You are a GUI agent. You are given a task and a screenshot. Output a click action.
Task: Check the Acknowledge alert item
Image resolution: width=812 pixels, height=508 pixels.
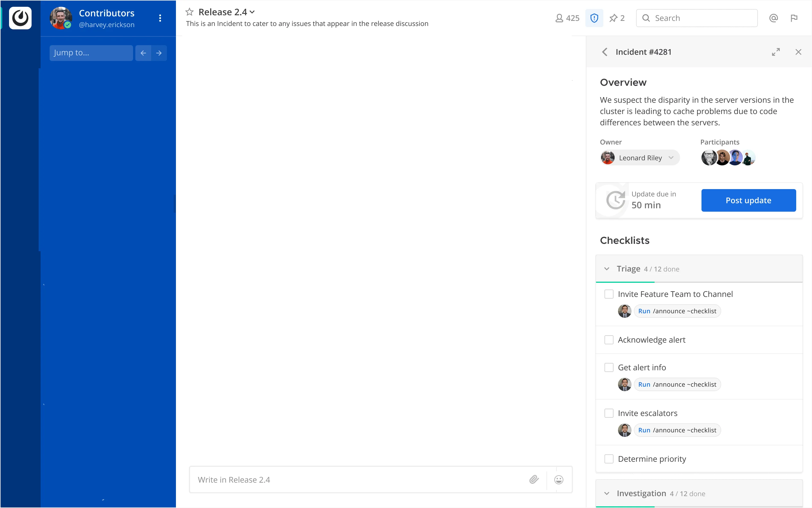pos(609,340)
